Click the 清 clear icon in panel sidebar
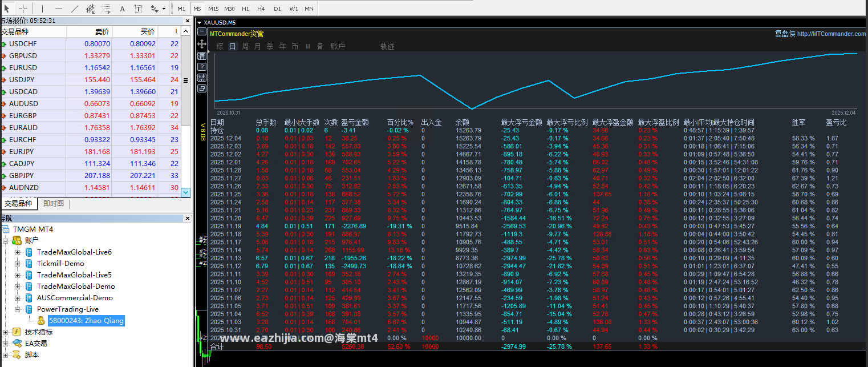Screen dimensions: 868x367 click(202, 55)
